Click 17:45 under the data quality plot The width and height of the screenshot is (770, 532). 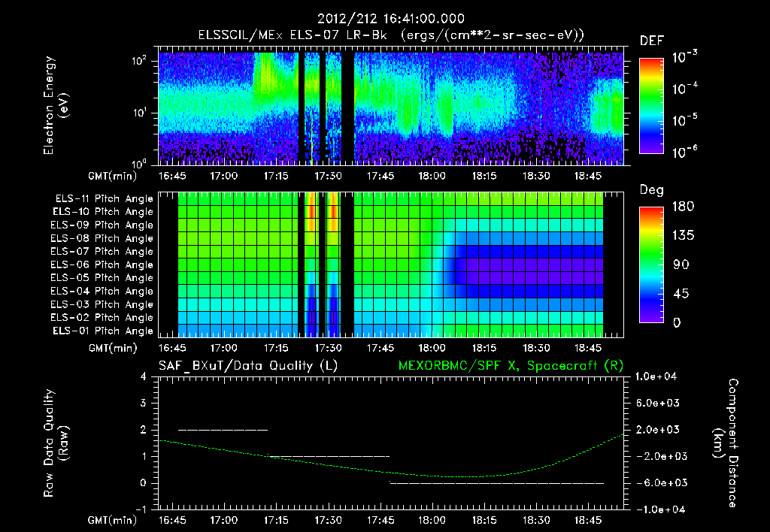(x=380, y=520)
